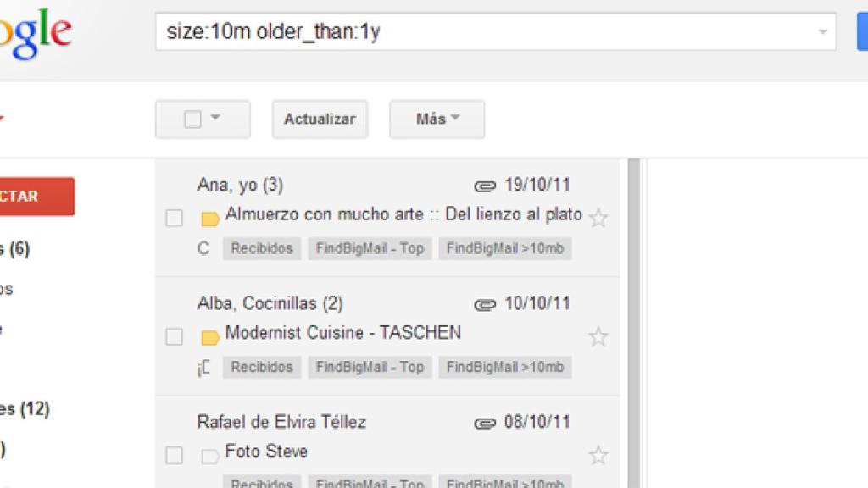Viewport: 868px width, 488px height.
Task: Click inside the search input field
Action: pyautogui.click(x=424, y=30)
